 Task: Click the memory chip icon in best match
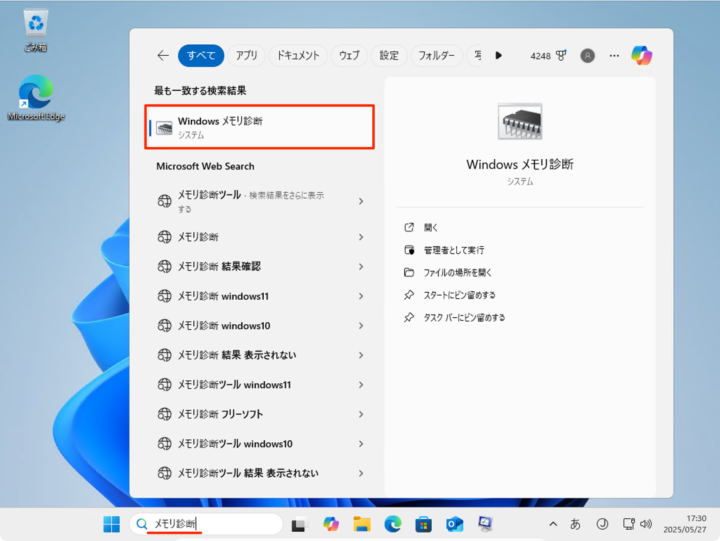pos(164,127)
